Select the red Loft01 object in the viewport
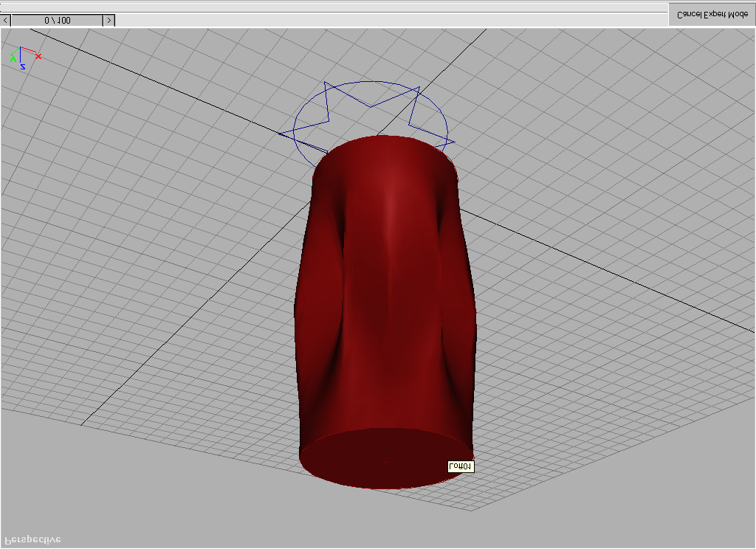Image resolution: width=756 pixels, height=549 pixels. [x=385, y=314]
